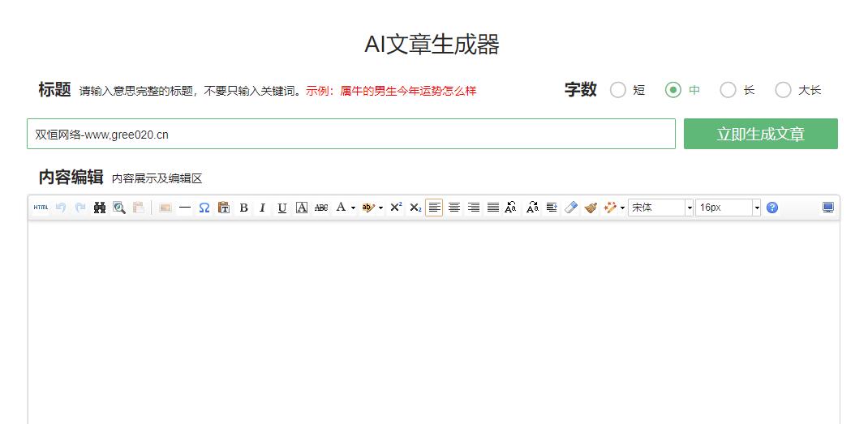
Task: Toggle italic formatting
Action: click(x=262, y=208)
